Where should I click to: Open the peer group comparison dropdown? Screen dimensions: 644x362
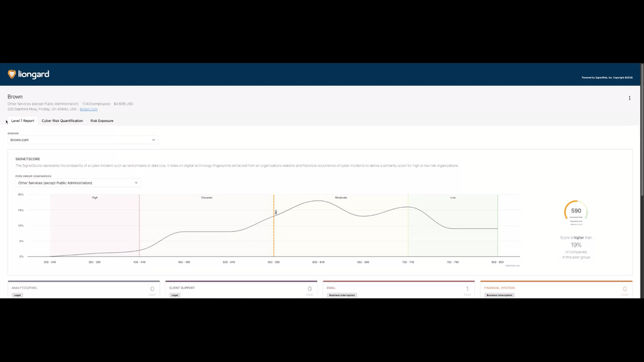pos(78,183)
